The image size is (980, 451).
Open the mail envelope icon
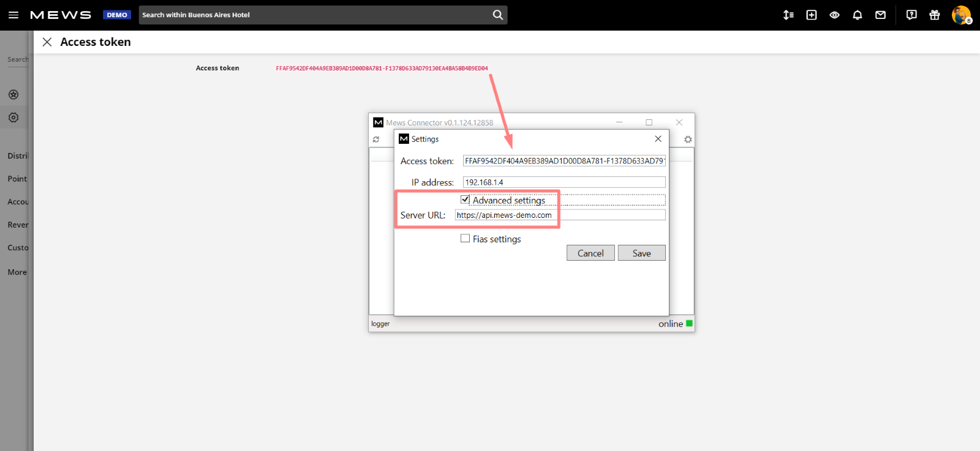click(x=880, y=15)
